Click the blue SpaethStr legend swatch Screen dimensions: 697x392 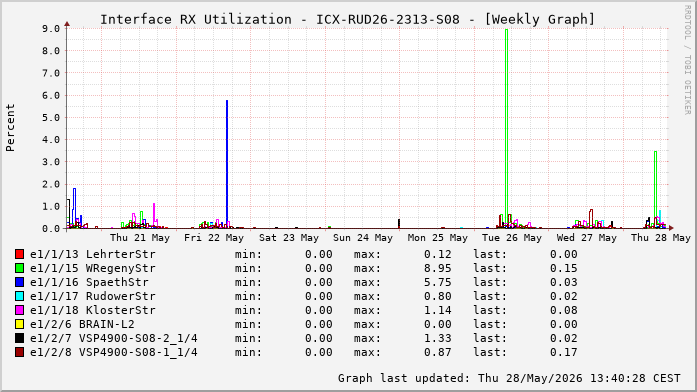point(19,282)
